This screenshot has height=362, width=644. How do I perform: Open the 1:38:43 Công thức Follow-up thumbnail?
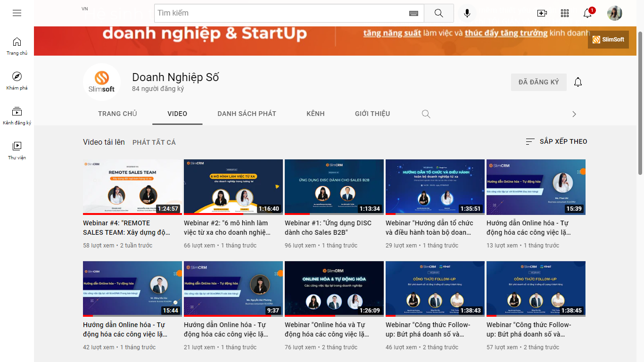(x=435, y=289)
